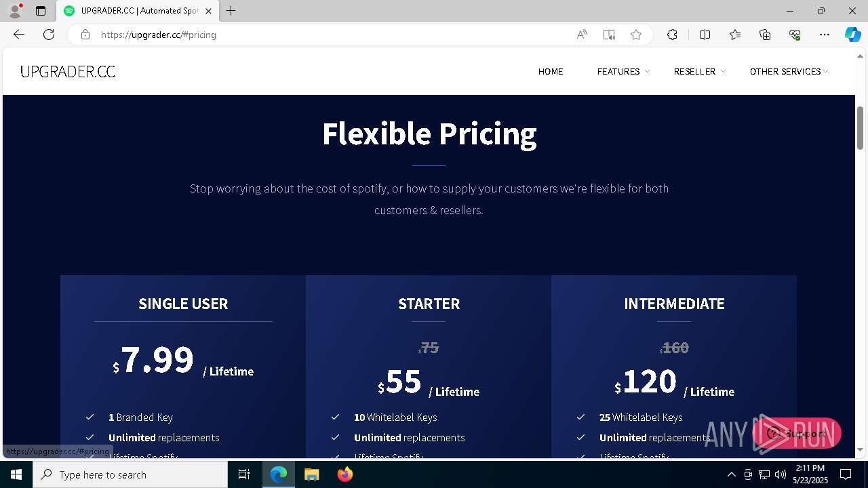This screenshot has height=488, width=868.
Task: Open a new tab with plus button
Action: (231, 11)
